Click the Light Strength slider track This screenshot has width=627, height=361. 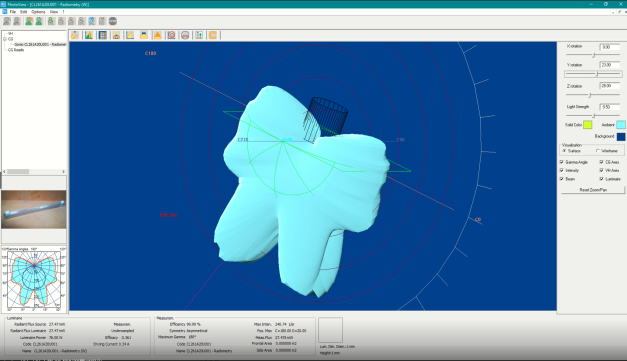(593, 116)
